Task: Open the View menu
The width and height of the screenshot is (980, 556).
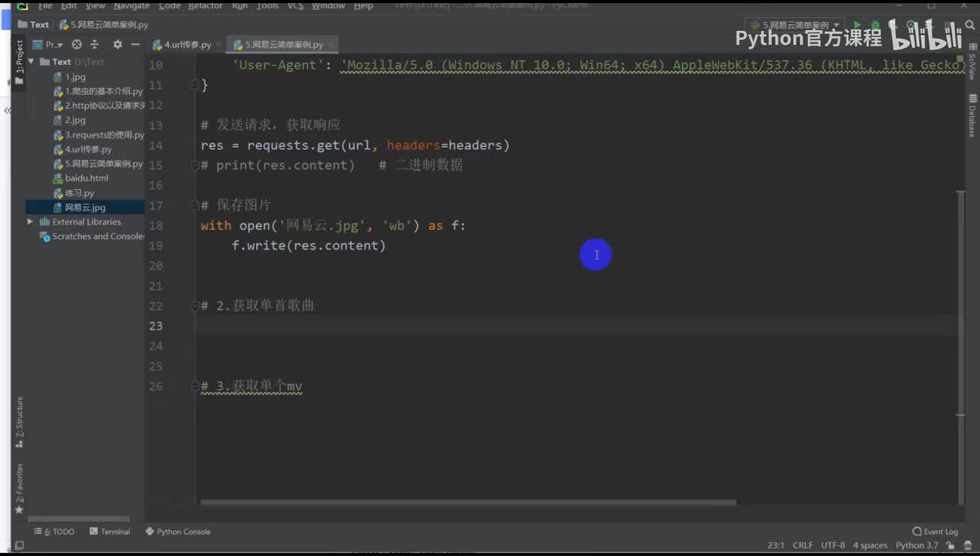Action: click(x=95, y=5)
